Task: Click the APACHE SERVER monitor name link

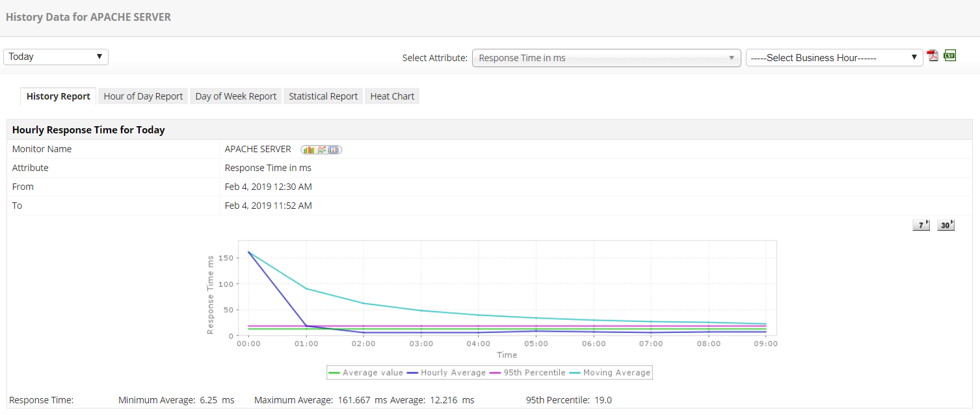Action: point(258,149)
